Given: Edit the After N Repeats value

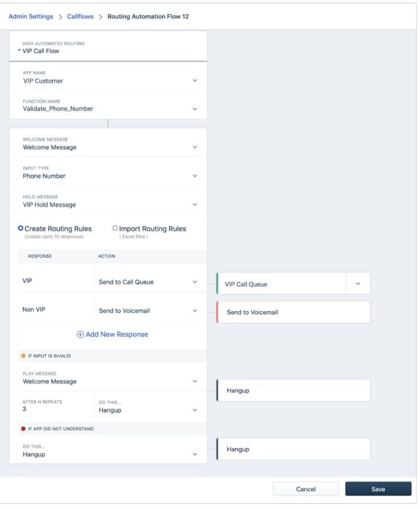Looking at the screenshot, I should pos(56,406).
